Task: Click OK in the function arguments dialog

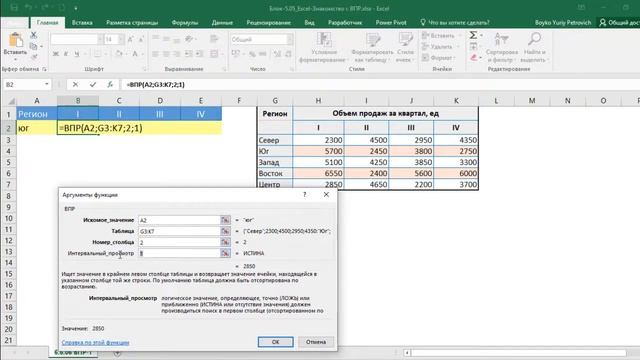Action: point(276,342)
